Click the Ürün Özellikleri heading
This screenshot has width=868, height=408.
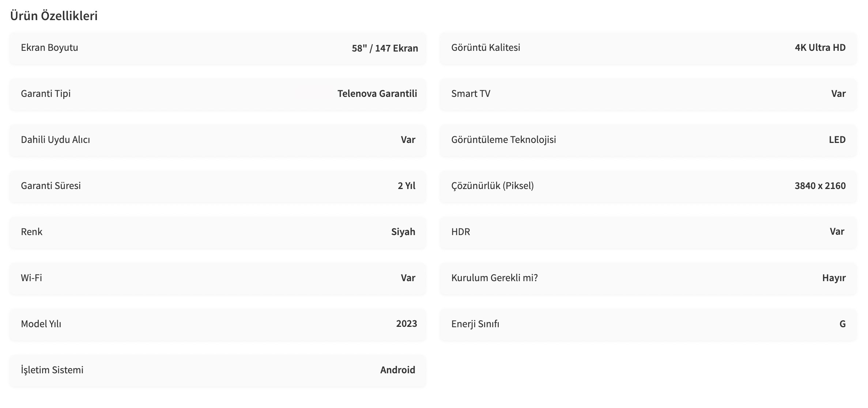(54, 16)
